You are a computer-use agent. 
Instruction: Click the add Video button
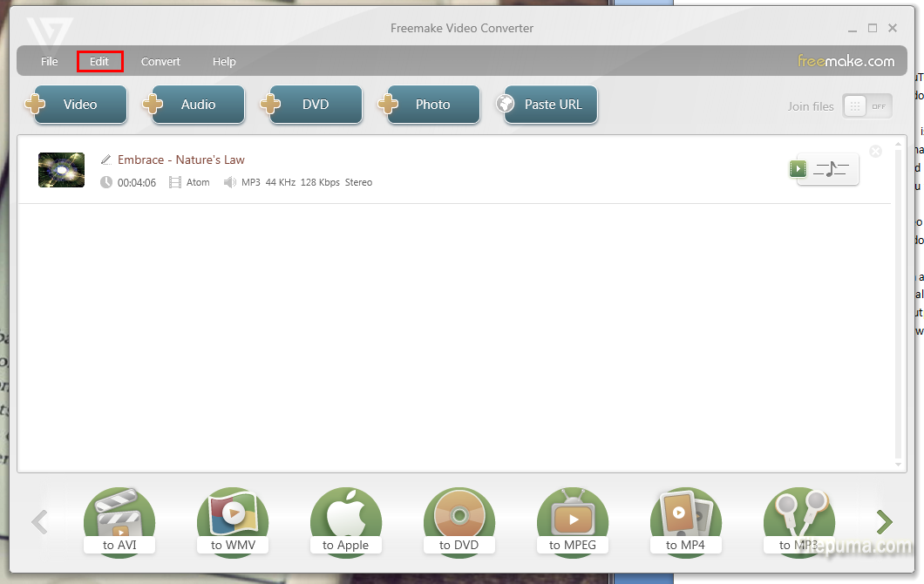click(76, 105)
